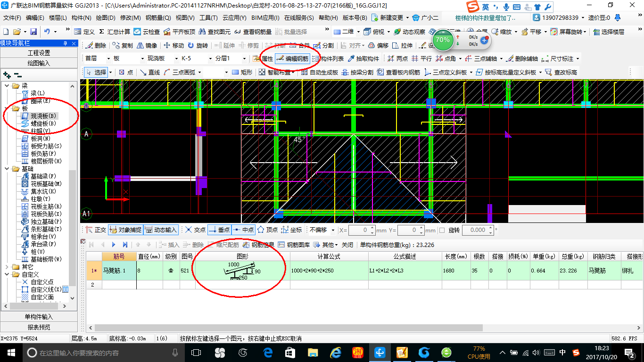
Task: Open 查找图元 find element tool
Action: coord(215,32)
